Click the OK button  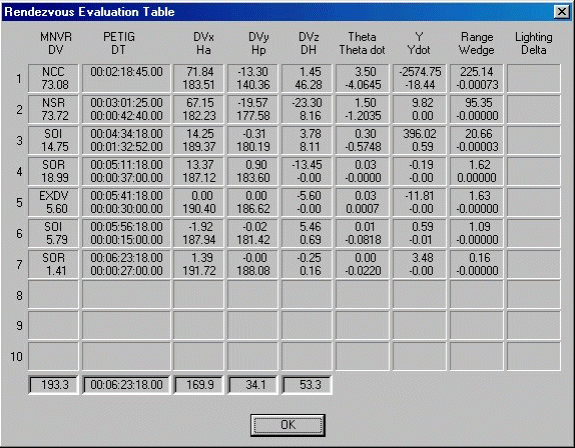click(288, 425)
